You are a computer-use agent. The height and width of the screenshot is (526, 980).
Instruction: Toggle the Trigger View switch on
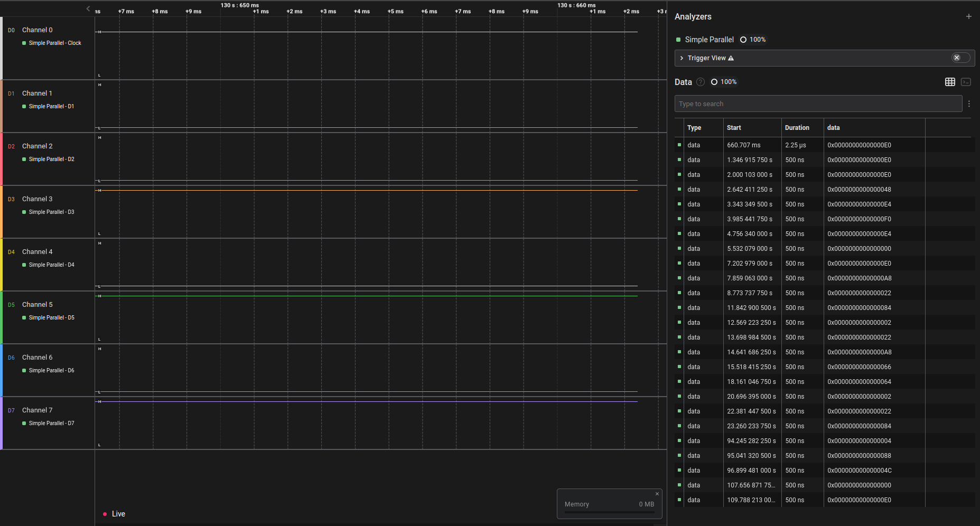[x=960, y=58]
